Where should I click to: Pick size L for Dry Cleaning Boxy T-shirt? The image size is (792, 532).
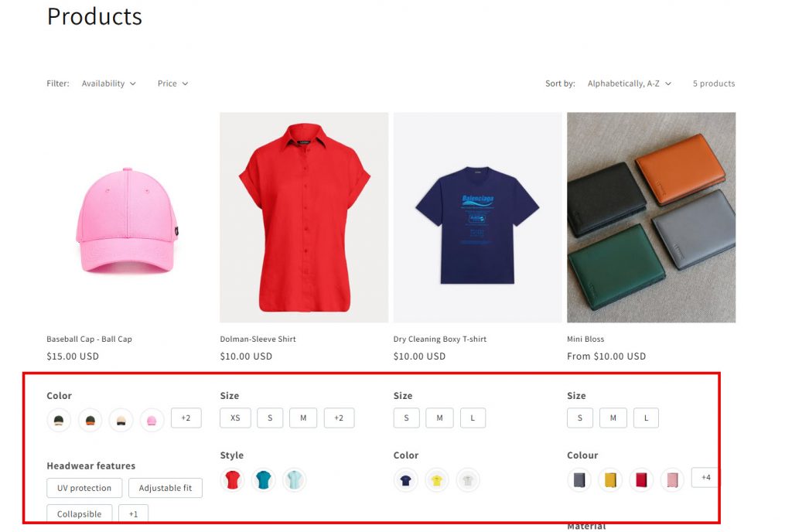click(473, 418)
